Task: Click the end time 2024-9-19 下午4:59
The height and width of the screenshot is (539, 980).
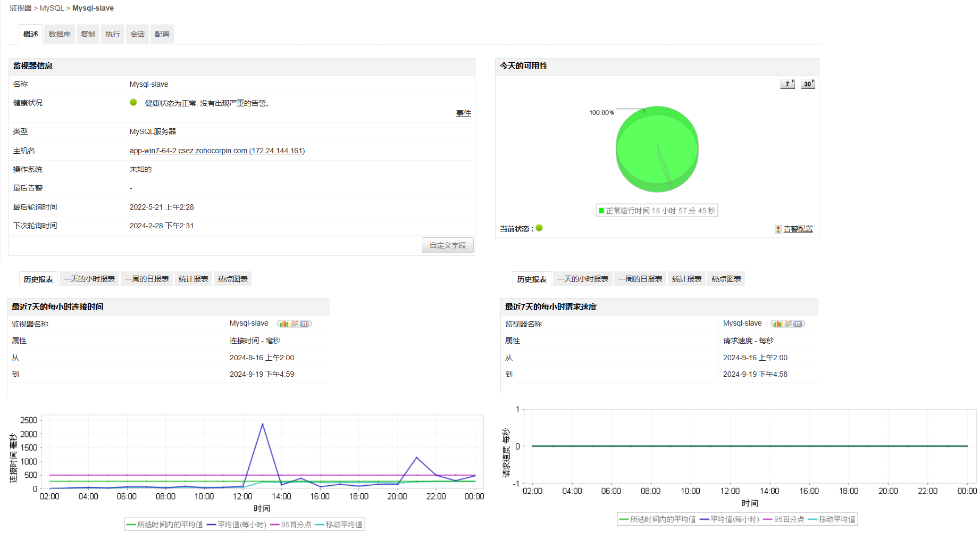Action: [x=262, y=374]
